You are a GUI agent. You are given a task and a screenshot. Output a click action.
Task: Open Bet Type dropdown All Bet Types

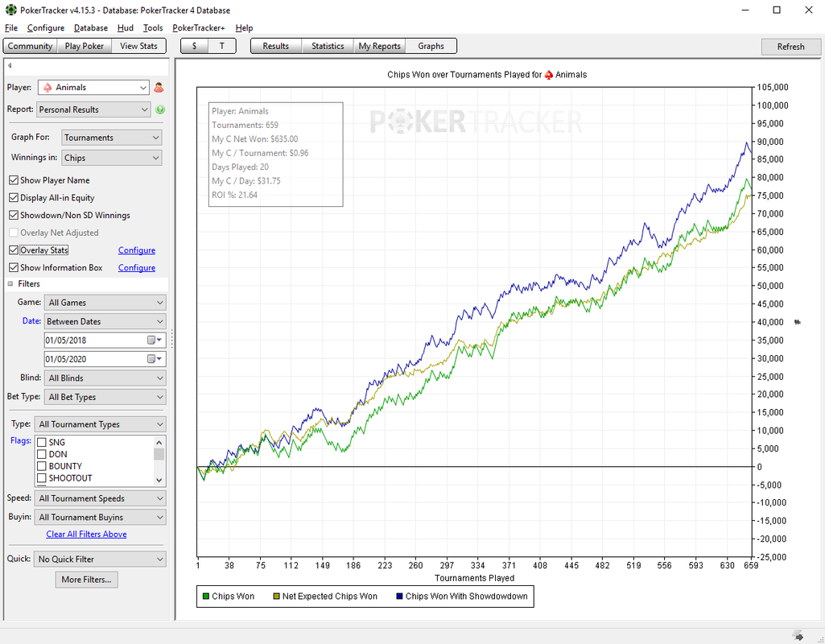(105, 397)
